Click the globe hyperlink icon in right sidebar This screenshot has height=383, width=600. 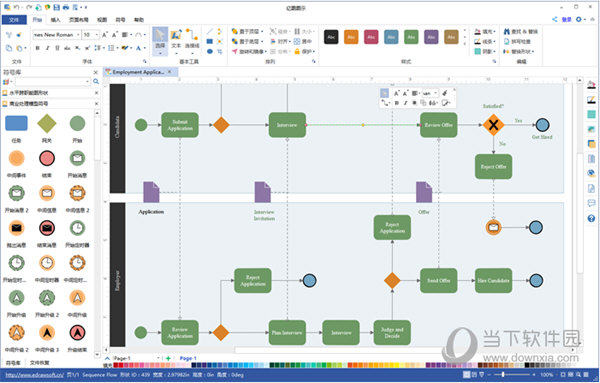click(591, 173)
